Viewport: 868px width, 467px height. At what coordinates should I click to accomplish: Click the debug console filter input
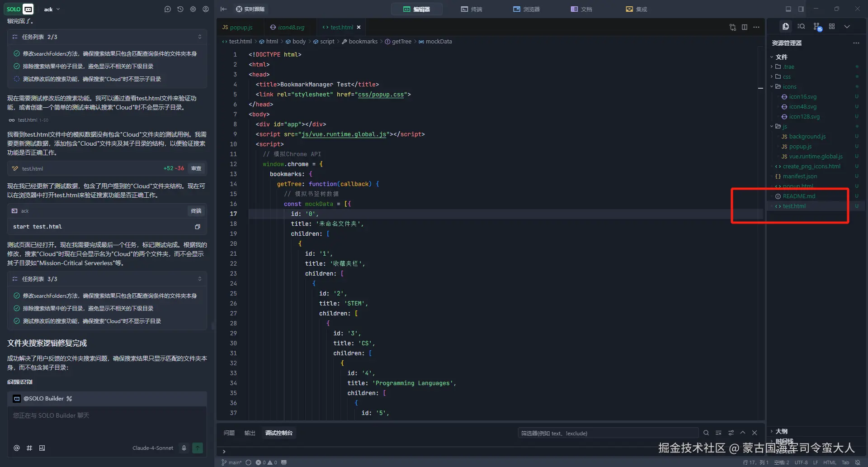pyautogui.click(x=607, y=433)
